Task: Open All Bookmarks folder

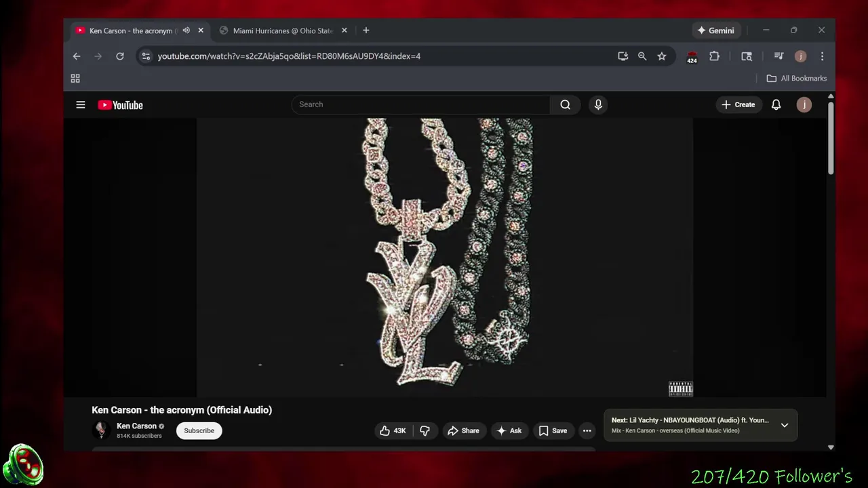Action: coord(796,79)
